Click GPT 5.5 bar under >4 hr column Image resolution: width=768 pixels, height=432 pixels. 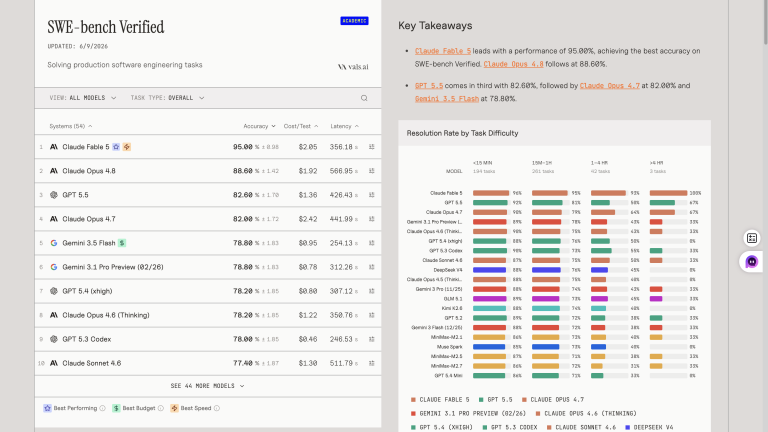click(662, 203)
